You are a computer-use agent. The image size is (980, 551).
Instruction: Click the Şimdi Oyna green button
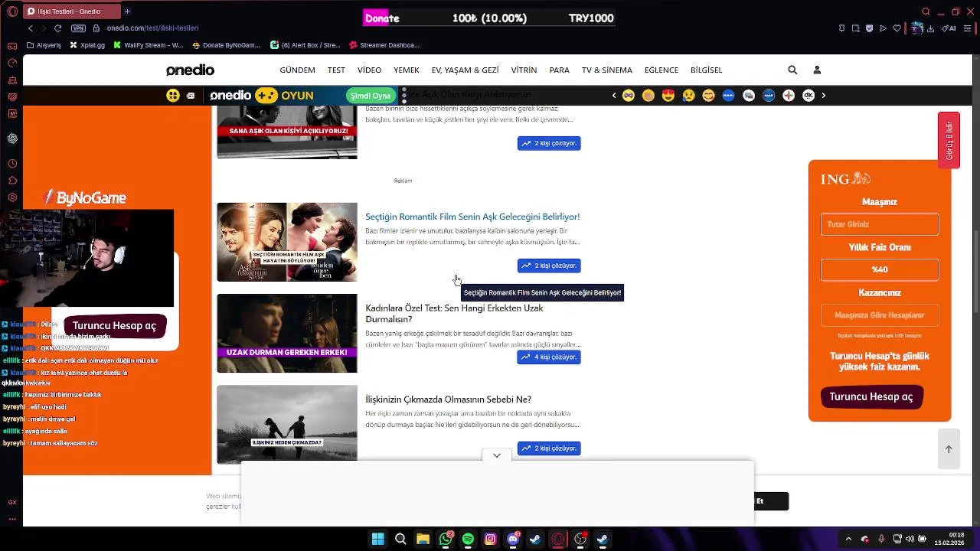pyautogui.click(x=371, y=96)
